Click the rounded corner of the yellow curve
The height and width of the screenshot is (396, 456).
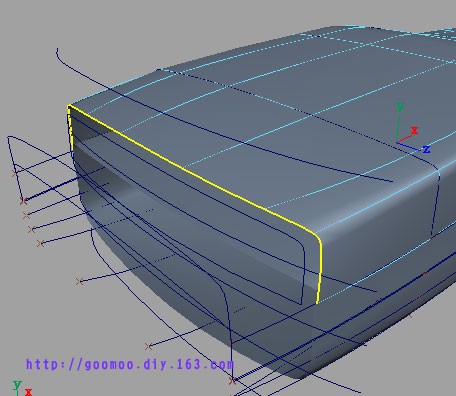pos(317,238)
